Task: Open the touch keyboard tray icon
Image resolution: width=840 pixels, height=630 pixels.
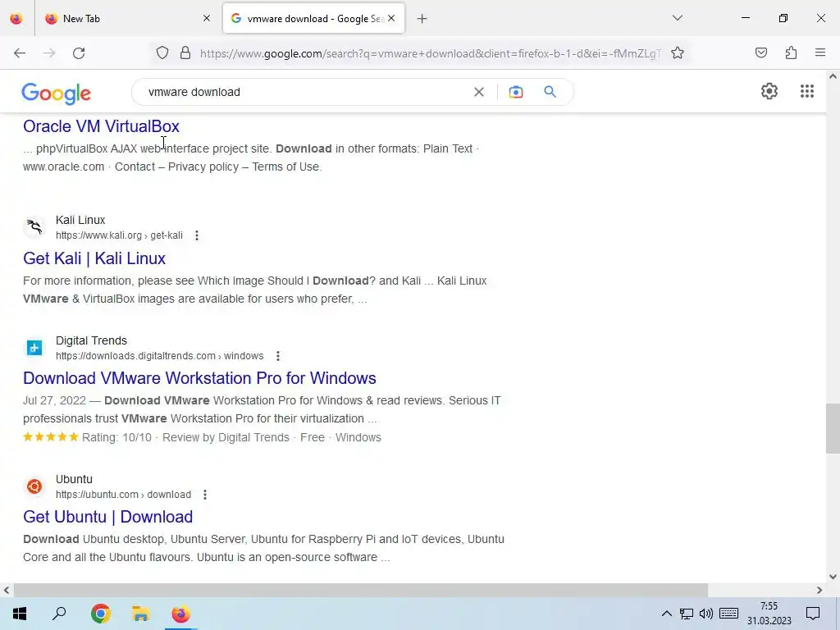Action: coord(728,614)
